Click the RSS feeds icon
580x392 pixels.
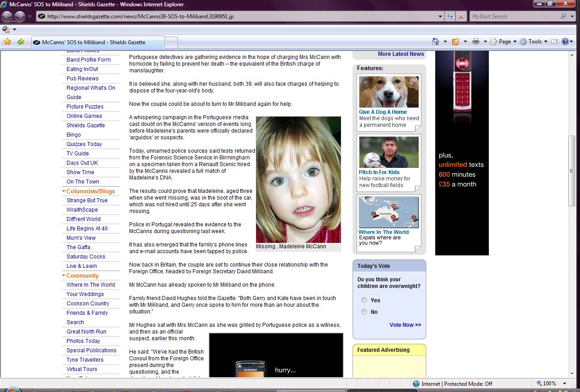click(x=456, y=42)
